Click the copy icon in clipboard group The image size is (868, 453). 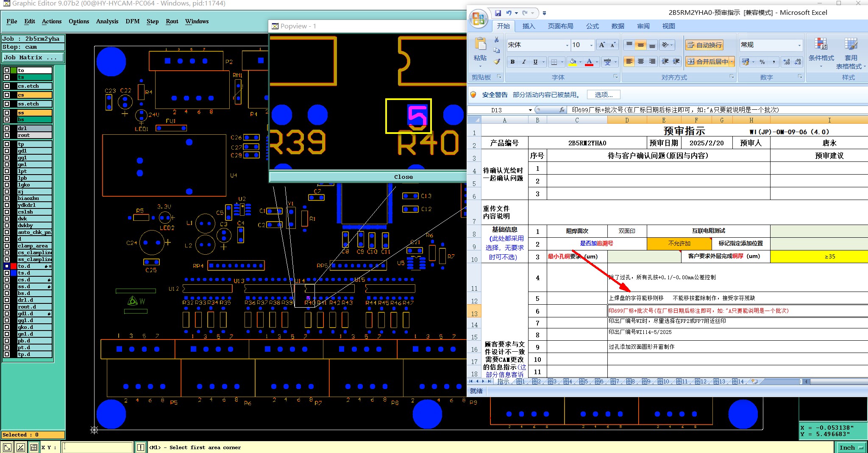point(496,50)
